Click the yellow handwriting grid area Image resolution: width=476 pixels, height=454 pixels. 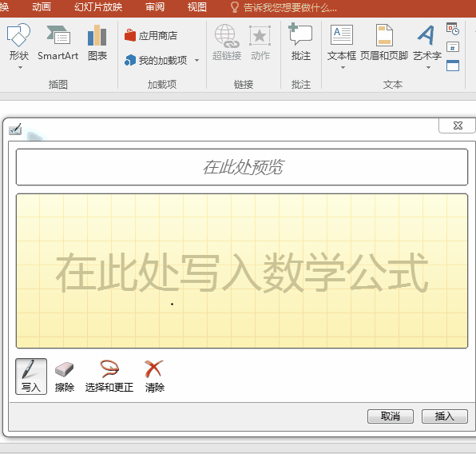click(242, 271)
